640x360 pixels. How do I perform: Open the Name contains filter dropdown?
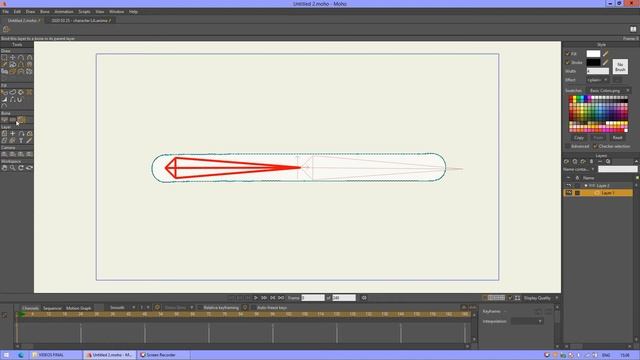(x=579, y=169)
